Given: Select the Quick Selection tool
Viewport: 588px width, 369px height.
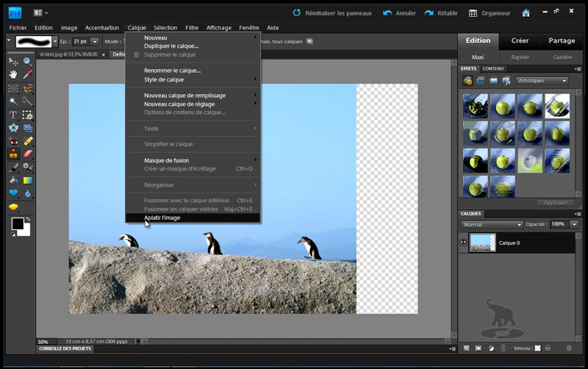Looking at the screenshot, I should (x=27, y=101).
